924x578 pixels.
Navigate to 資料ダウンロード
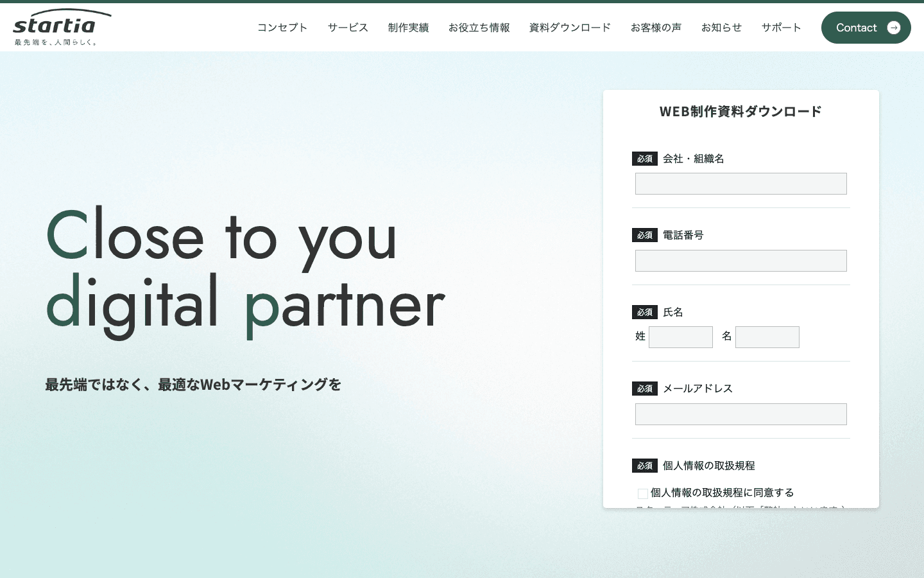coord(570,28)
